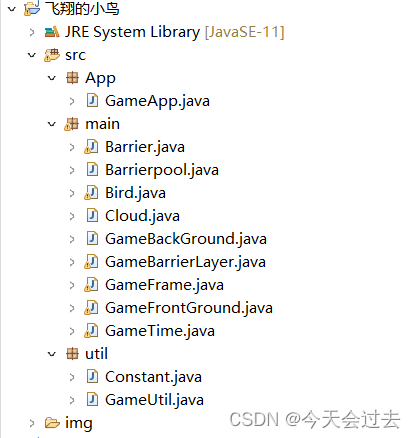This screenshot has width=416, height=438.
Task: Expand GameFrontGround.java members
Action: 72,308
